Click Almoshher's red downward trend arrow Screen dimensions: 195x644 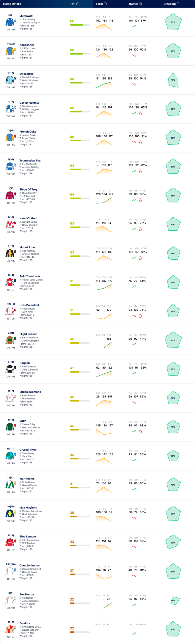tap(134, 55)
